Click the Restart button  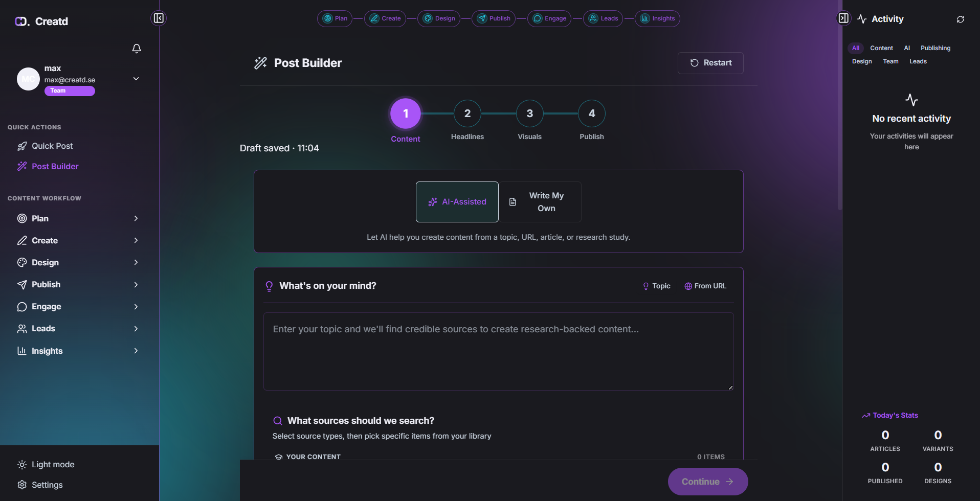click(x=710, y=63)
